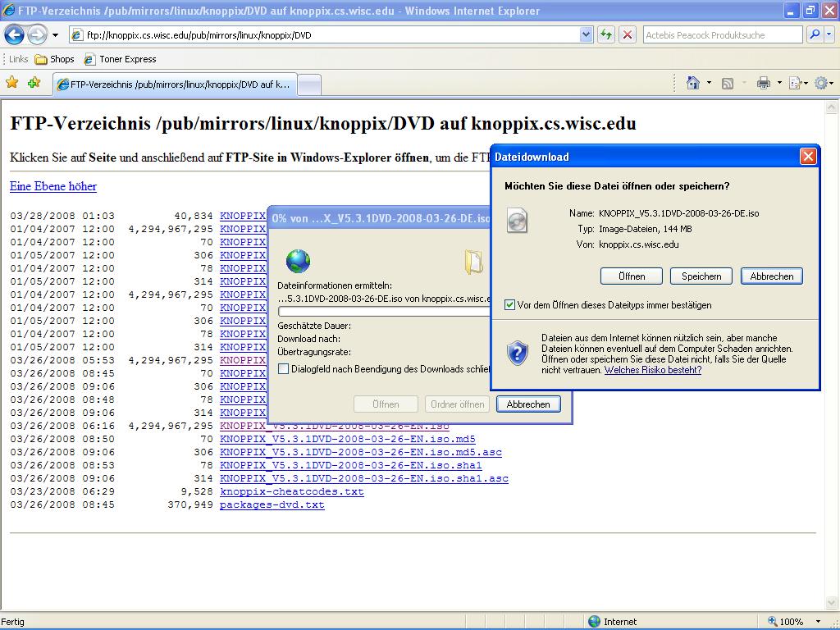
Task: Click the Internet security zone in status bar
Action: (612, 622)
